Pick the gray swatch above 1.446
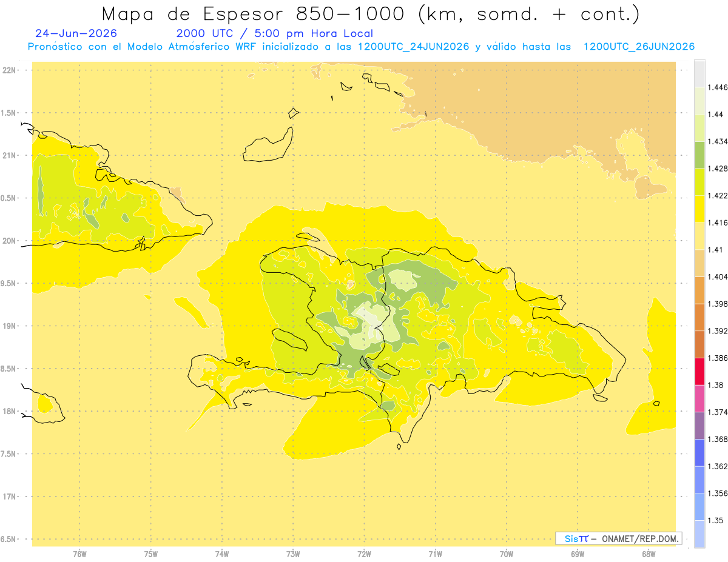Screen dimensions: 728x562 pyautogui.click(x=700, y=73)
